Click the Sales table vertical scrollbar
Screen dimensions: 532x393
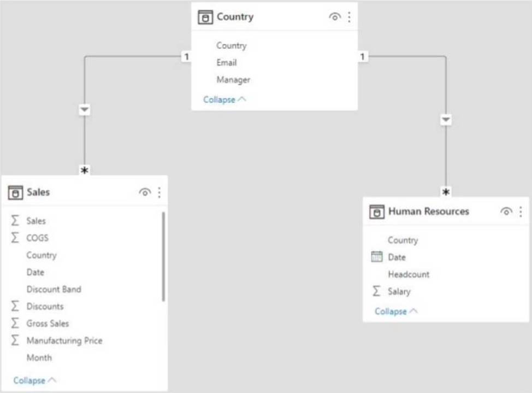coord(163,257)
